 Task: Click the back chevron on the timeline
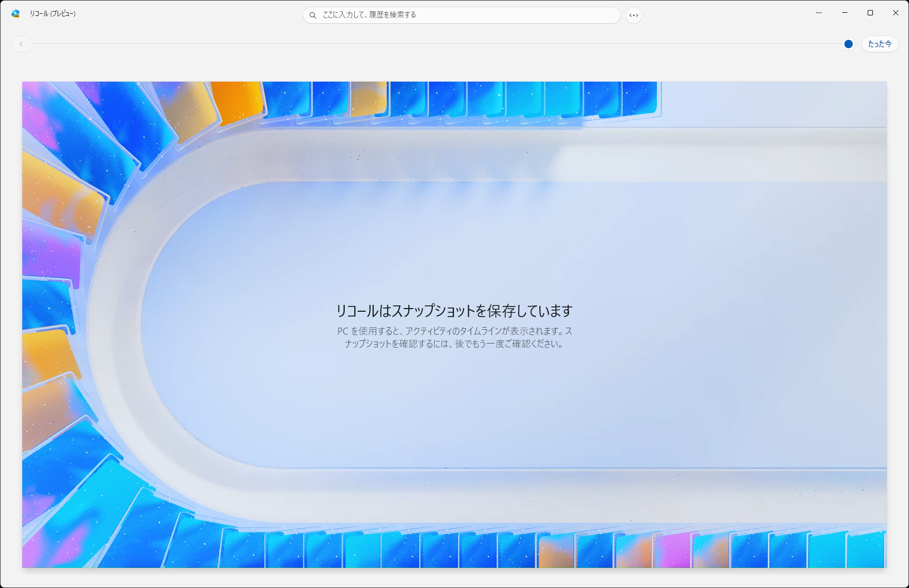click(22, 44)
